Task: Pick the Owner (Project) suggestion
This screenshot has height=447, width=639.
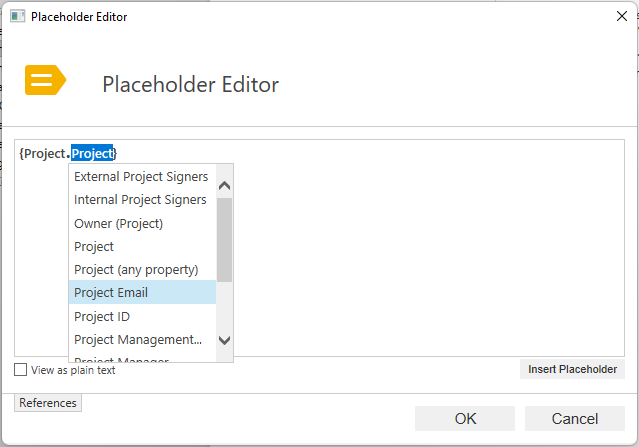Action: click(x=118, y=223)
